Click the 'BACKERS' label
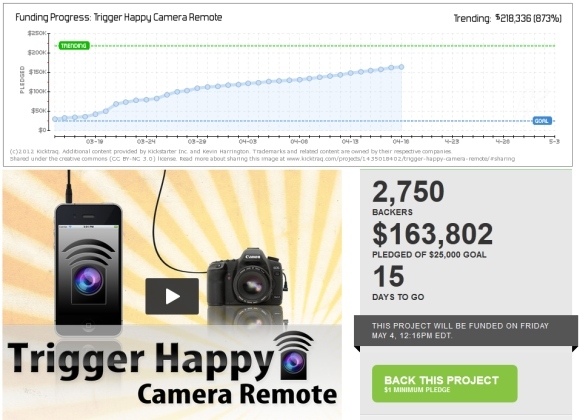Image resolution: width=580 pixels, height=420 pixels. 392,212
